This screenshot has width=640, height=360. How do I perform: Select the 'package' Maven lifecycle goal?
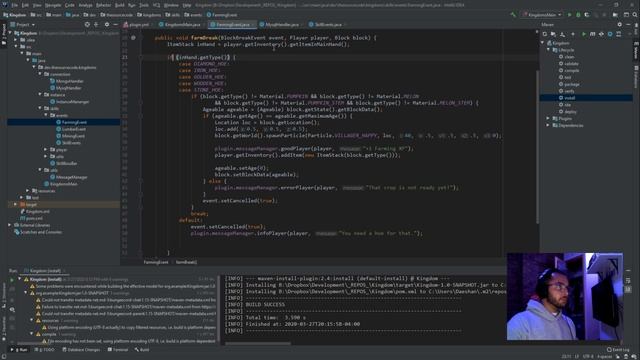(x=572, y=84)
